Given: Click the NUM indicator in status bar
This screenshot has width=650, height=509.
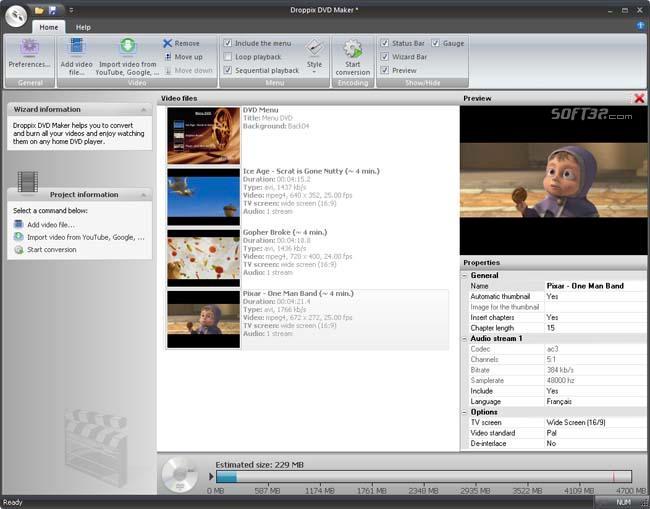Looking at the screenshot, I should pyautogui.click(x=623, y=502).
